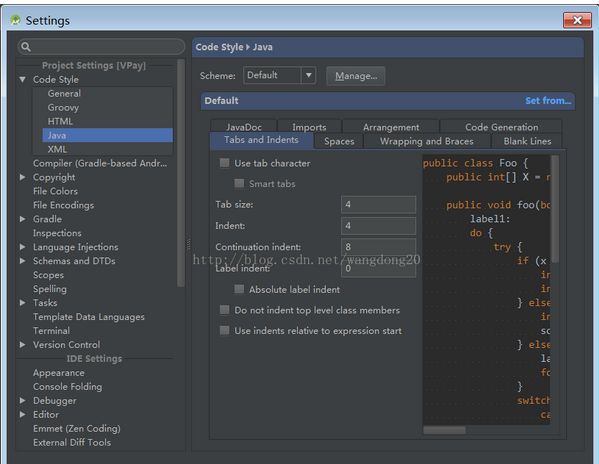Open Console Folding settings

tap(68, 387)
